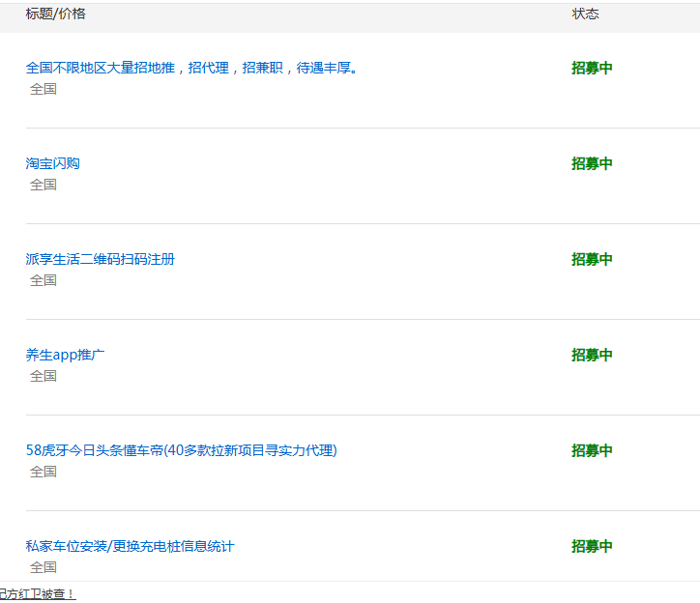The width and height of the screenshot is (700, 603).
Task: Click 招募中 status for 派享生活二维码扫码注册
Action: (592, 259)
